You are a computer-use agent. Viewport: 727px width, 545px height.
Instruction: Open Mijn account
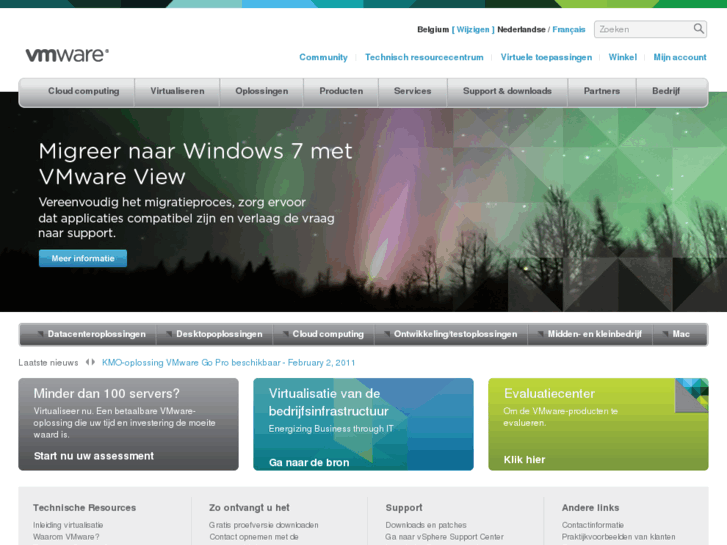coord(680,57)
